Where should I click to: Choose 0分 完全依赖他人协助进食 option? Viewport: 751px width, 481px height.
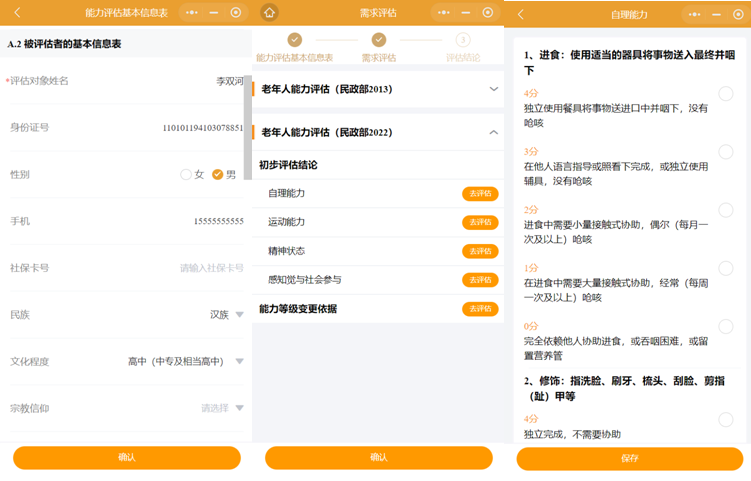tap(726, 327)
